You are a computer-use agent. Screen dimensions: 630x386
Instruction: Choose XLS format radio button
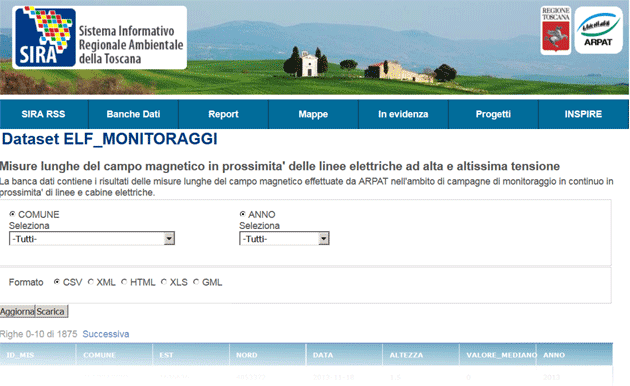tap(164, 282)
